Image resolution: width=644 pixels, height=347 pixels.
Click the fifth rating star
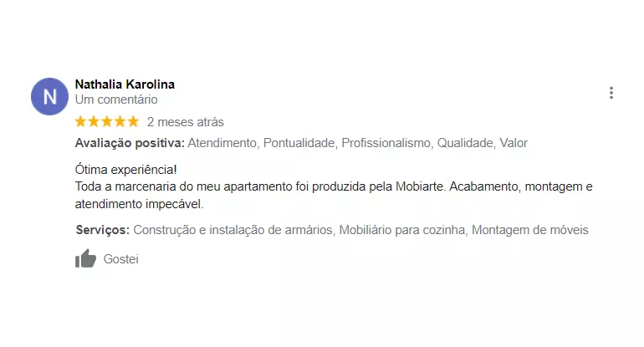point(133,121)
